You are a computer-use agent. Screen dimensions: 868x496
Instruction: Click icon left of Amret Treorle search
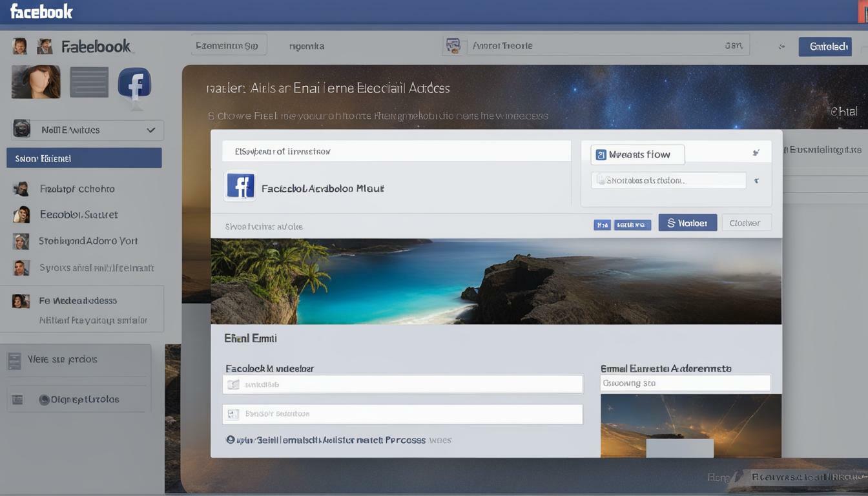point(453,46)
